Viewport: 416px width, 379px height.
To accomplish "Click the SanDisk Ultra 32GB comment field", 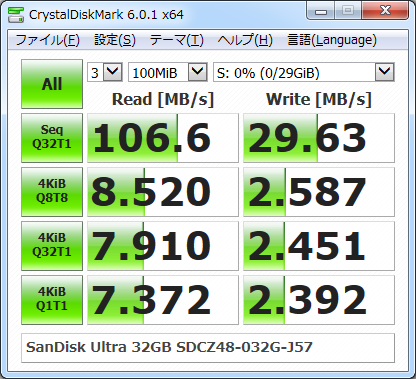I will coord(208,348).
